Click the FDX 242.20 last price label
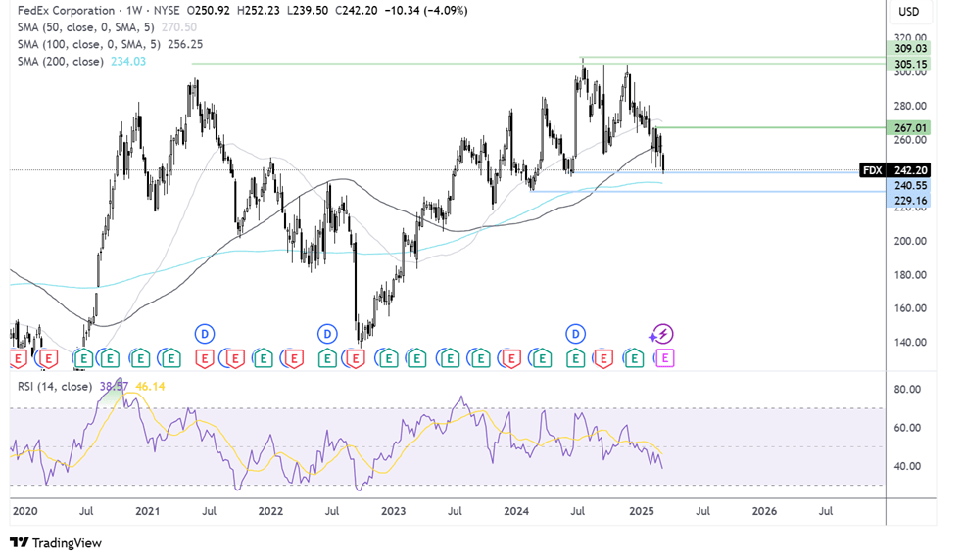 pyautogui.click(x=895, y=170)
